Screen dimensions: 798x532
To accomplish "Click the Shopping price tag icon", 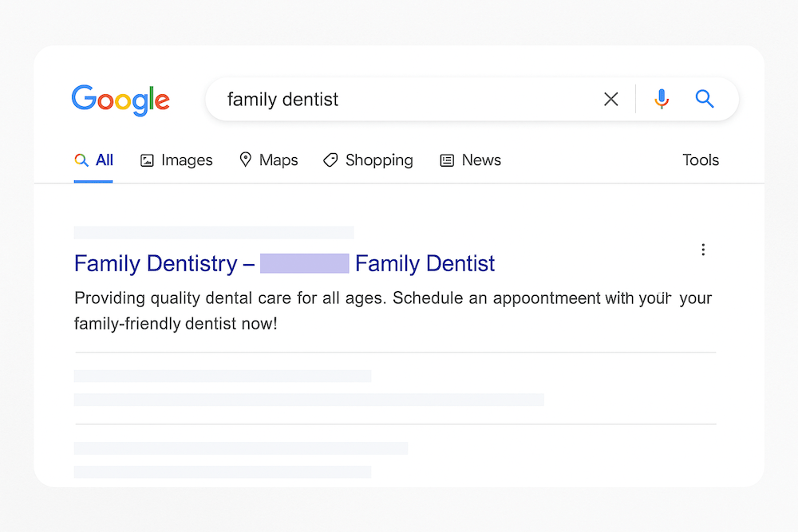I will coord(330,160).
